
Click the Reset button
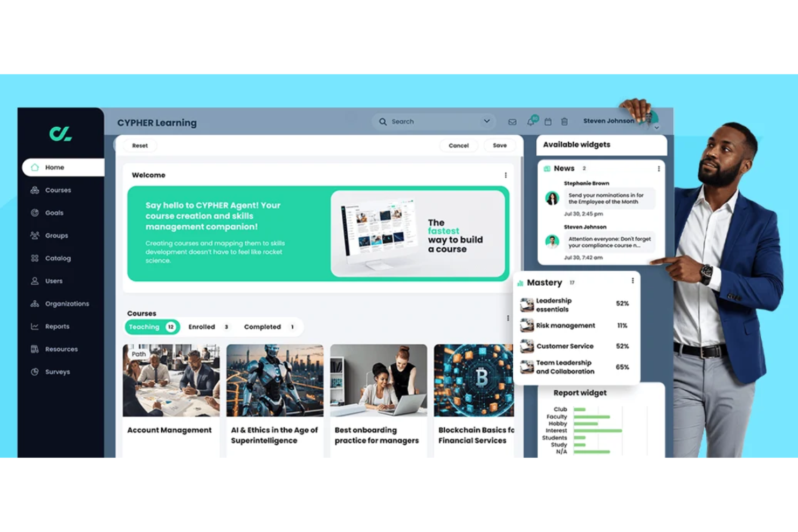click(x=139, y=145)
